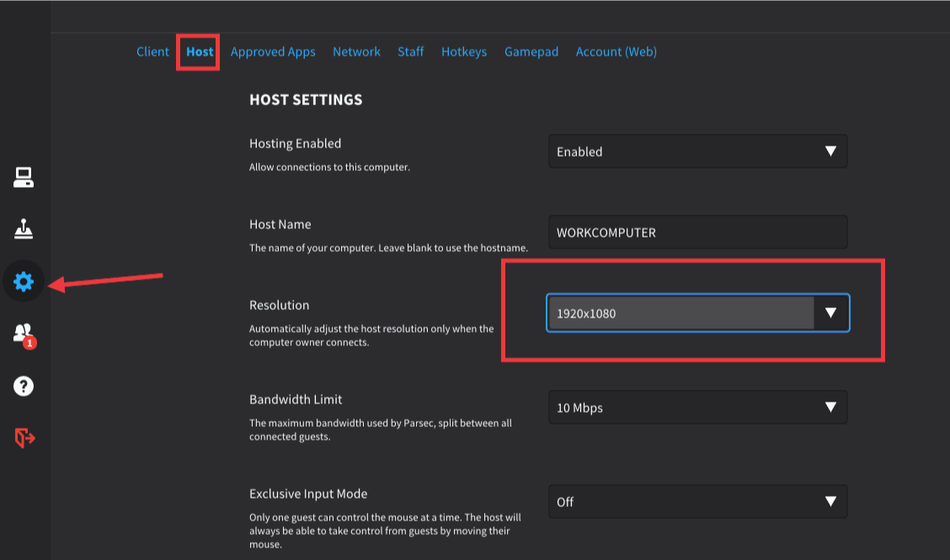
Task: Click the Host Name label
Action: (280, 224)
